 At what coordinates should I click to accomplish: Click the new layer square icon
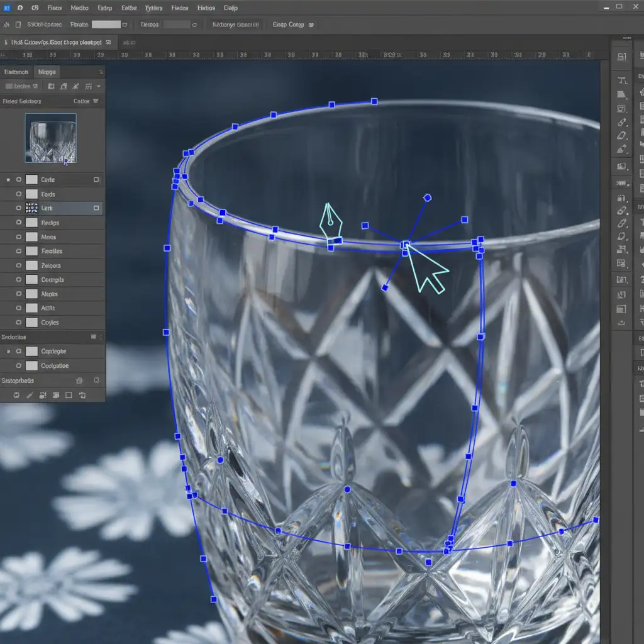tap(69, 396)
